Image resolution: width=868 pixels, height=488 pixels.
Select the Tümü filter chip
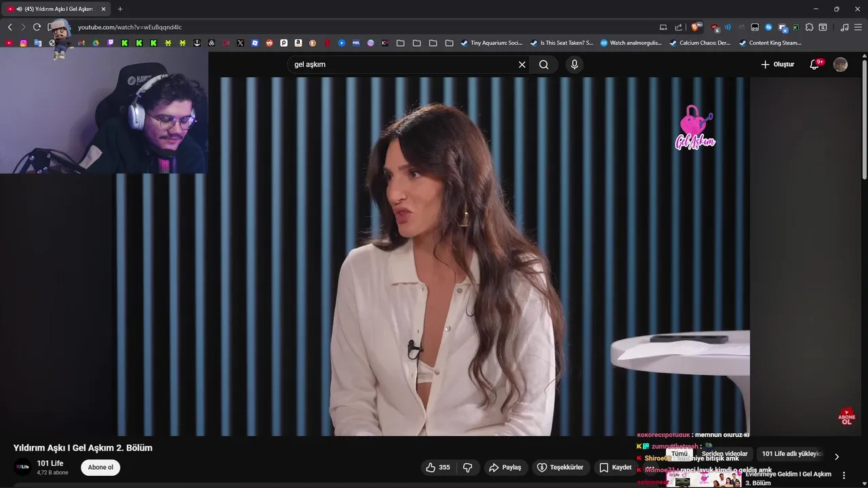[x=679, y=453]
